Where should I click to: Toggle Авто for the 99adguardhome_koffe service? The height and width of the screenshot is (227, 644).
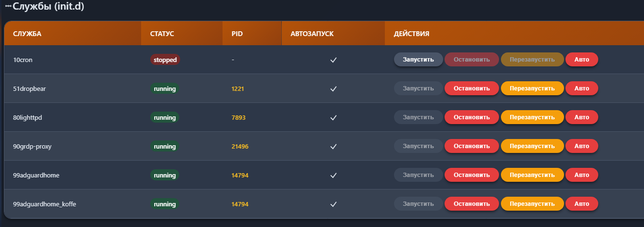point(581,204)
